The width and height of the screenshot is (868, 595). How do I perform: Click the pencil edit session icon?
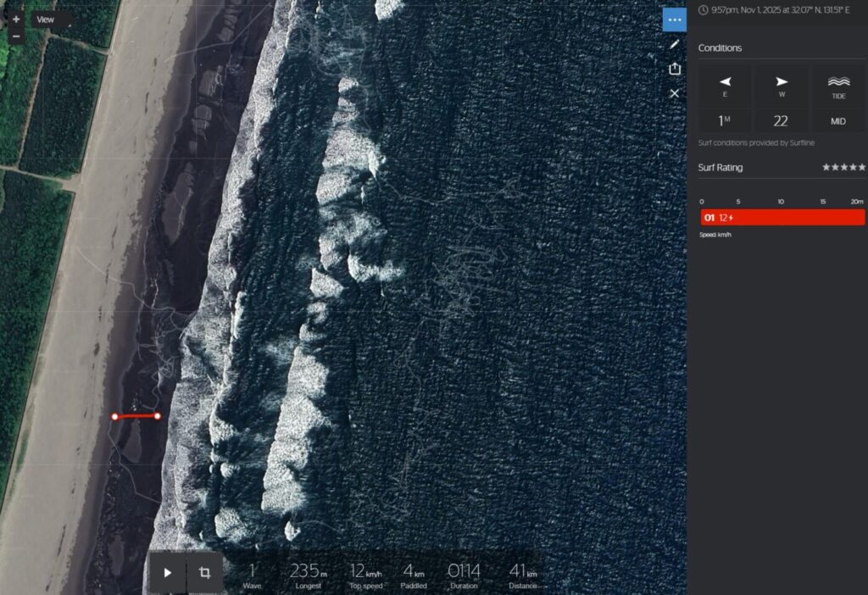(674, 44)
